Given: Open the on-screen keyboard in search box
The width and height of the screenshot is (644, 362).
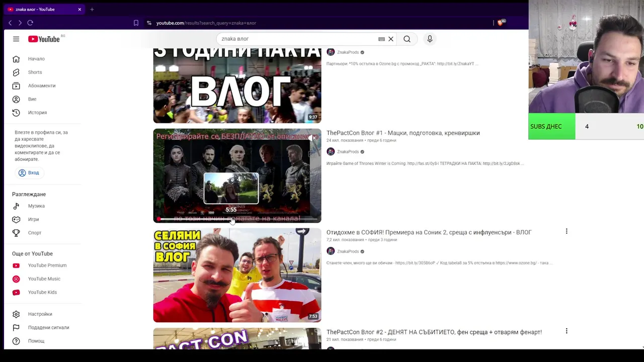Looking at the screenshot, I should click(x=381, y=39).
